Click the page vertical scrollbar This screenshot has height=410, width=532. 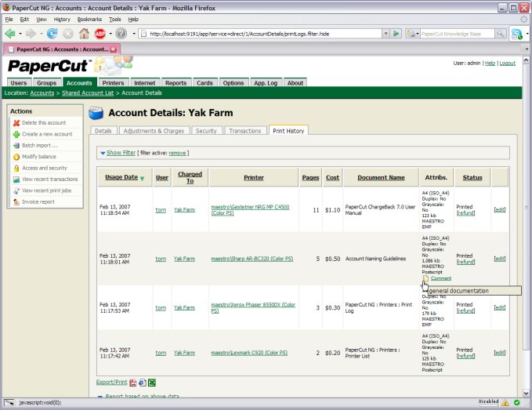526,209
